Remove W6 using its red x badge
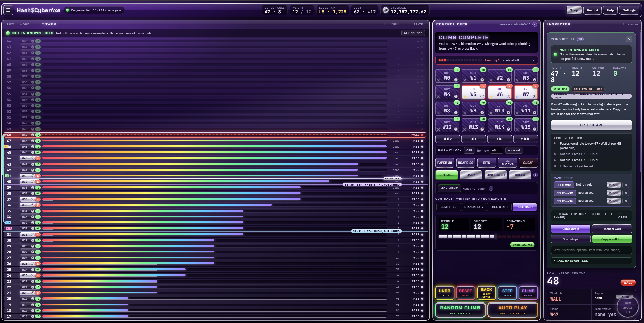This screenshot has width=644, height=323. tap(509, 86)
